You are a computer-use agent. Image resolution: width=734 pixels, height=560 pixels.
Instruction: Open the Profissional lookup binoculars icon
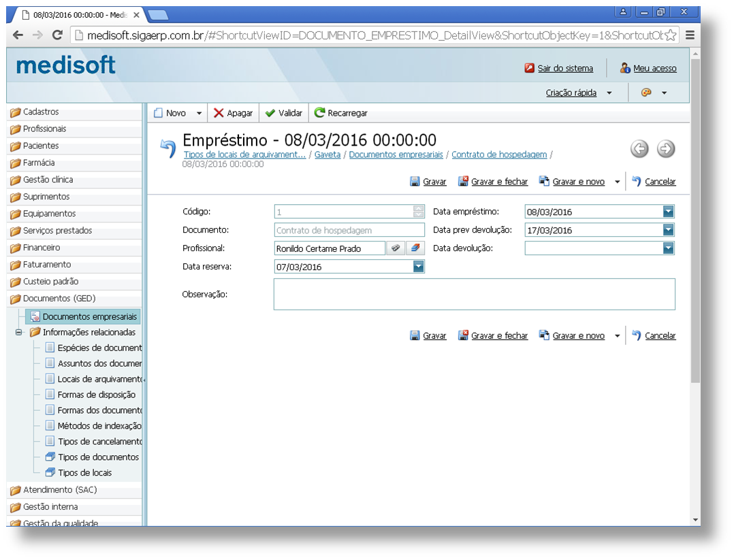396,248
